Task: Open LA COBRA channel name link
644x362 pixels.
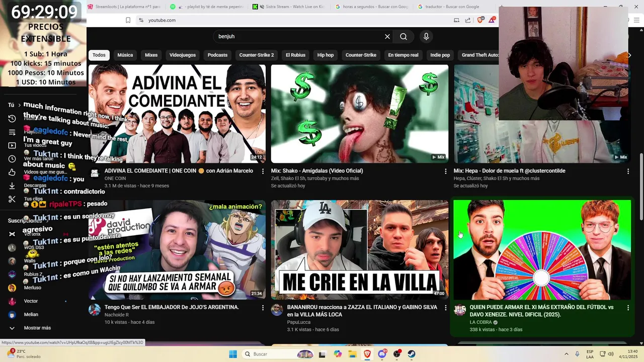Action: 480,322
